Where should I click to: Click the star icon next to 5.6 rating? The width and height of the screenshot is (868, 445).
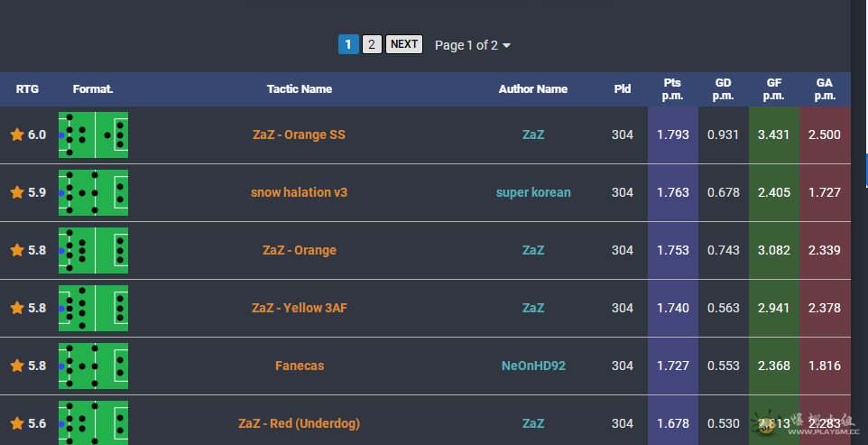[17, 423]
